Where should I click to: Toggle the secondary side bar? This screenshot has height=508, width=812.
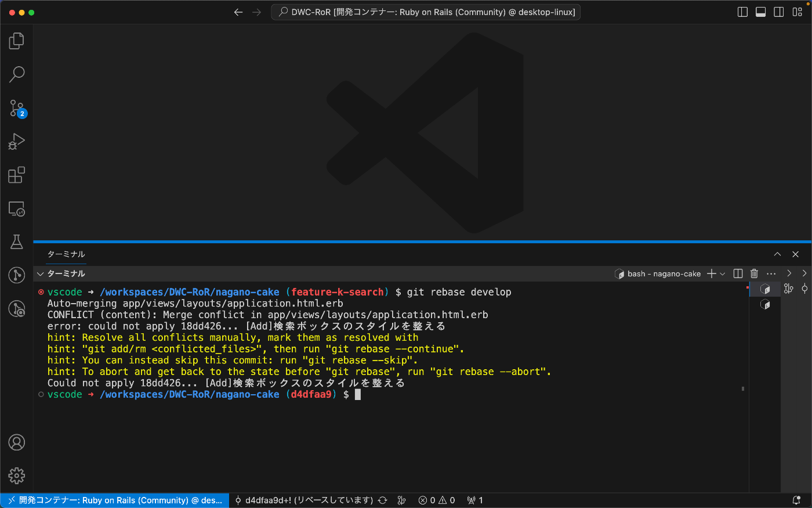click(x=779, y=12)
